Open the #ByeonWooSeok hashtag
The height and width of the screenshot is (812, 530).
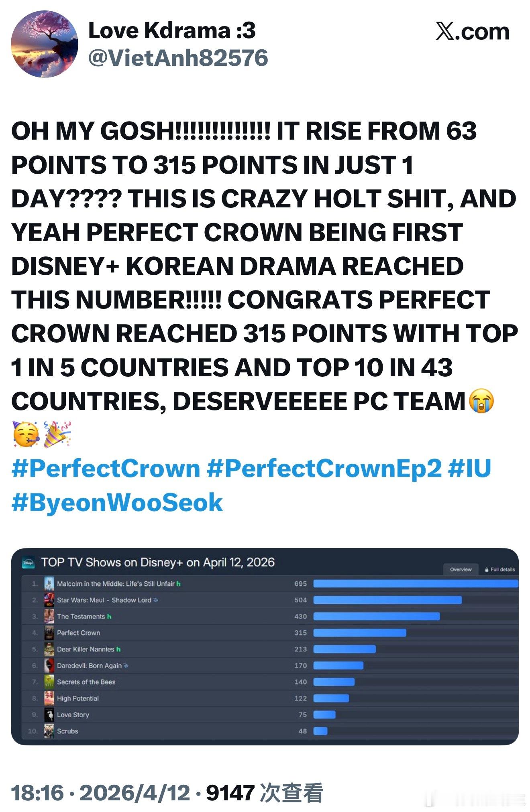117,502
